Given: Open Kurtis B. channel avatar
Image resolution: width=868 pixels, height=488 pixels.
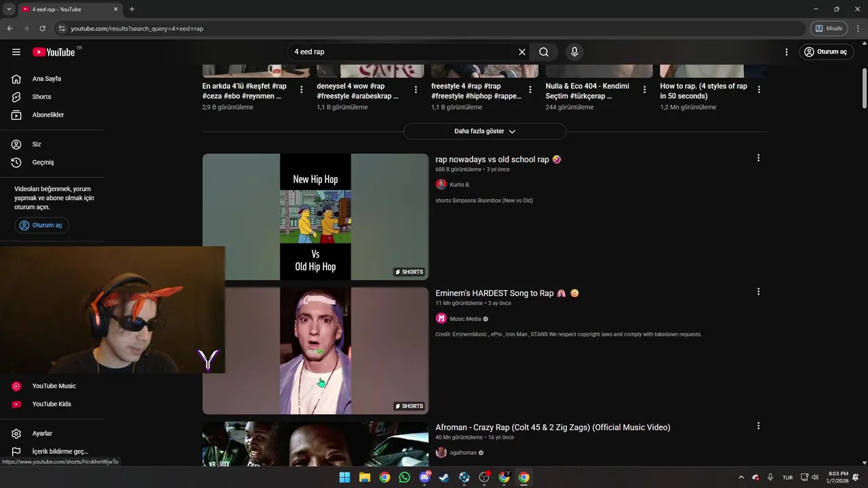Looking at the screenshot, I should pos(441,184).
